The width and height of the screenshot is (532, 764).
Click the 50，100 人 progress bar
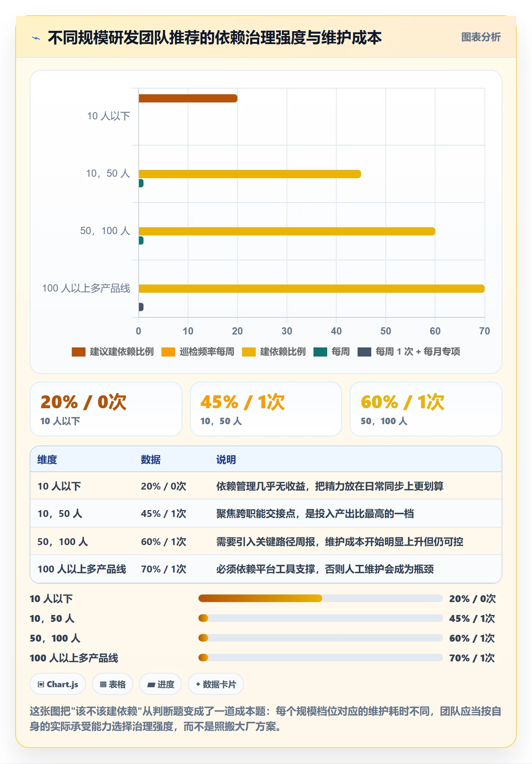click(x=320, y=638)
